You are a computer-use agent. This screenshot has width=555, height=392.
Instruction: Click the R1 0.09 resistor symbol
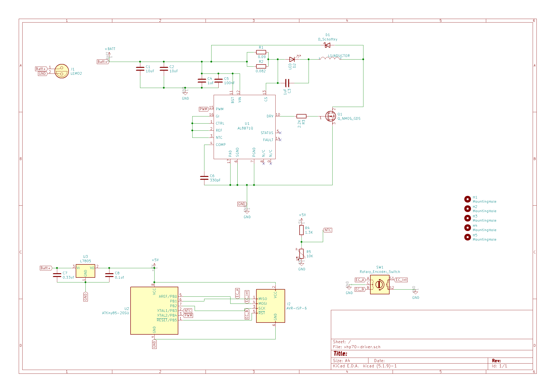[261, 52]
